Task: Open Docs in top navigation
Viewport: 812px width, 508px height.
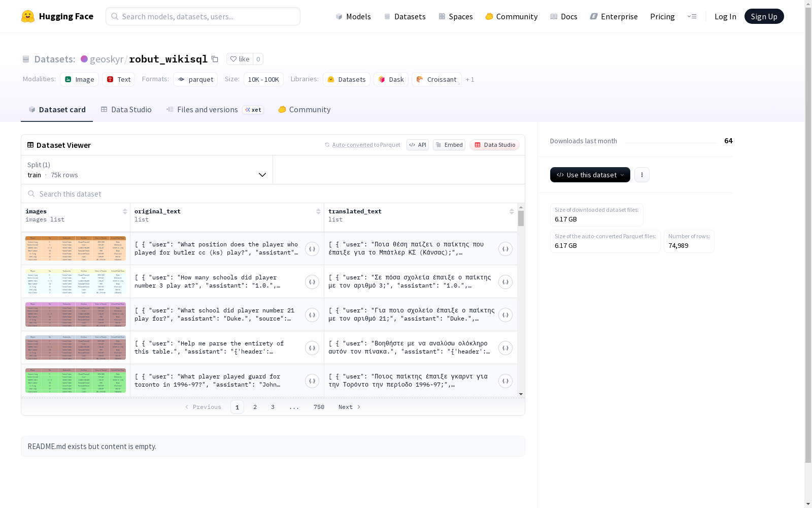Action: click(564, 16)
